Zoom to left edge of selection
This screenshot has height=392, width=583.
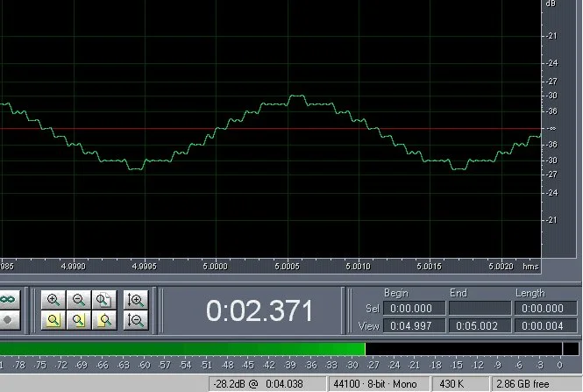click(x=79, y=321)
